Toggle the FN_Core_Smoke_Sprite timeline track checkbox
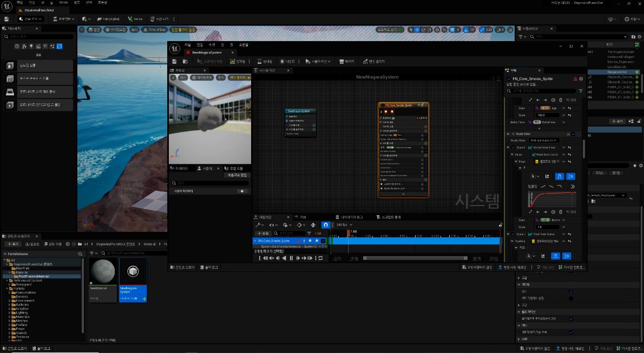 point(323,241)
